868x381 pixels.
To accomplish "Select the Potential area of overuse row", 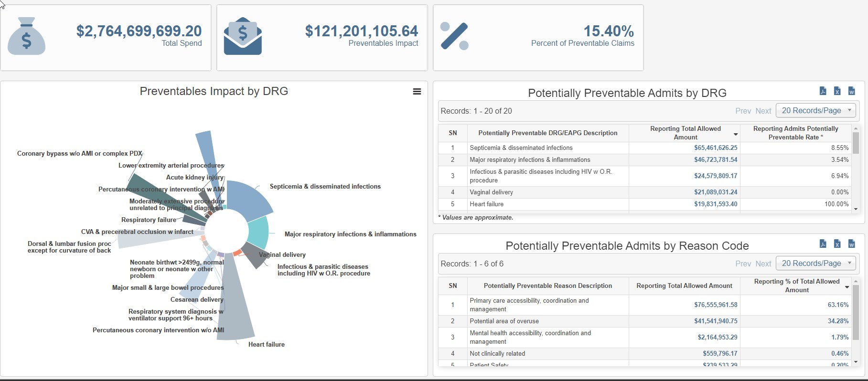I will [645, 321].
